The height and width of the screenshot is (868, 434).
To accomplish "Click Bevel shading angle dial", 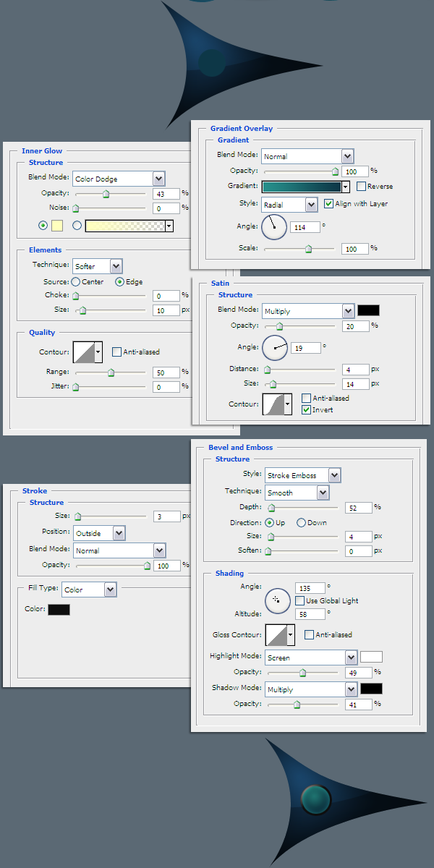I will coord(278,600).
